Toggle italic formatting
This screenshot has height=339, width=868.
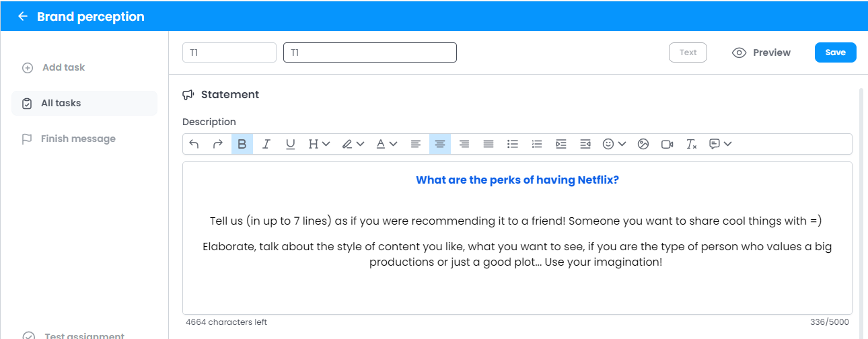266,144
